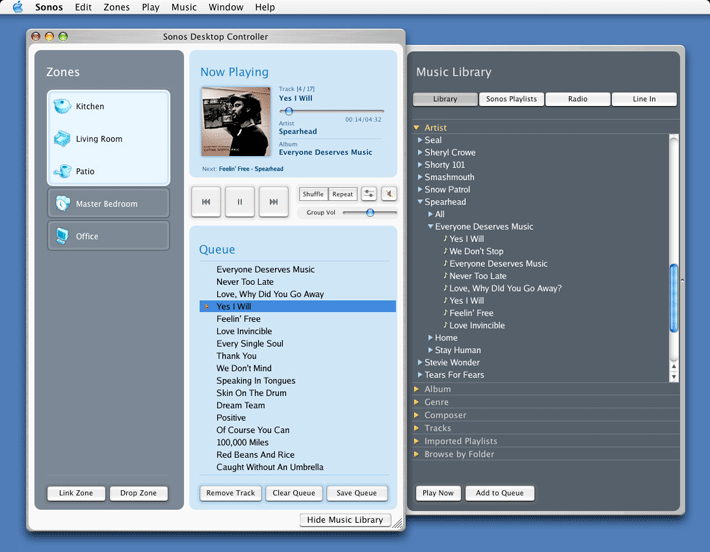The height and width of the screenshot is (552, 710).
Task: Expand the Stay Human album
Action: [431, 350]
